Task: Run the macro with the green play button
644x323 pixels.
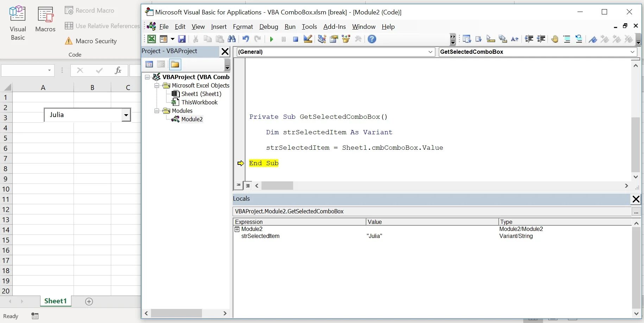Action: tap(271, 39)
